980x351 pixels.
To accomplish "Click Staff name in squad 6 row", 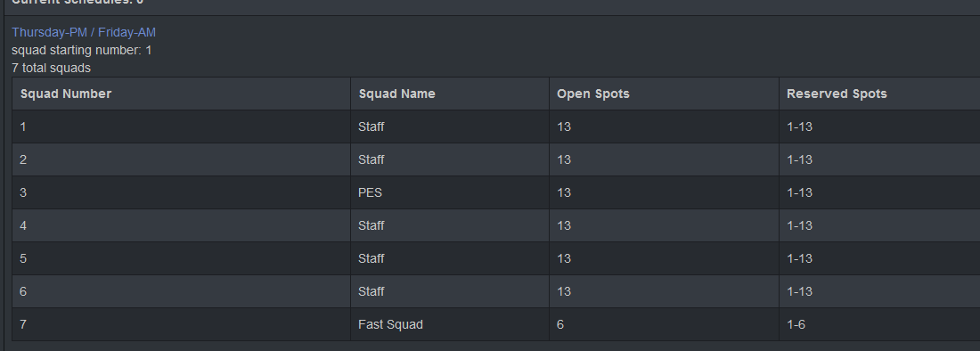I will pyautogui.click(x=372, y=291).
